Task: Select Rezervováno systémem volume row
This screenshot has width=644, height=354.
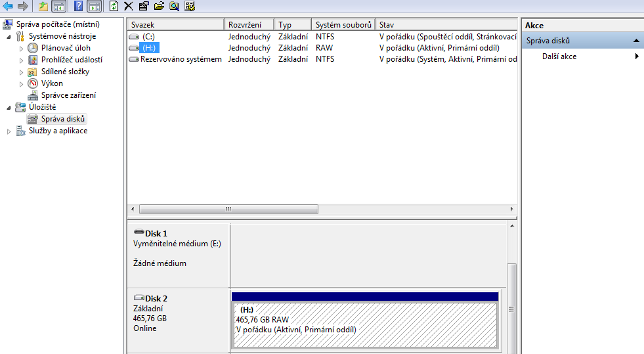Action: click(x=322, y=59)
